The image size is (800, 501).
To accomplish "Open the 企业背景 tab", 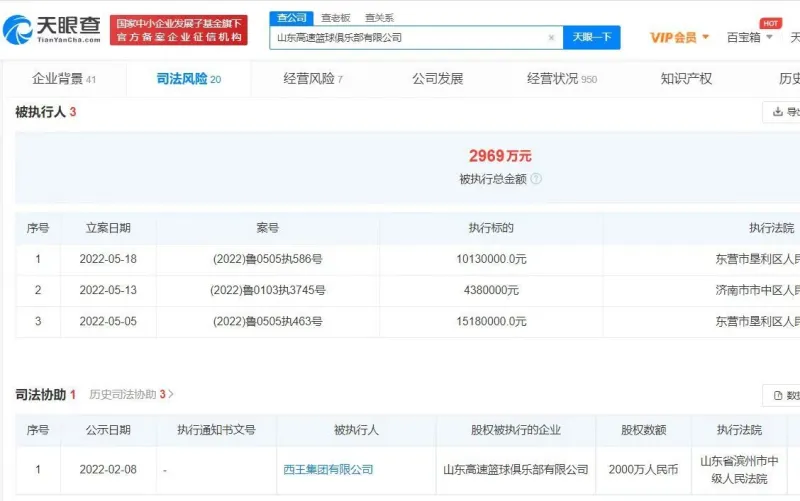I will tap(64, 78).
